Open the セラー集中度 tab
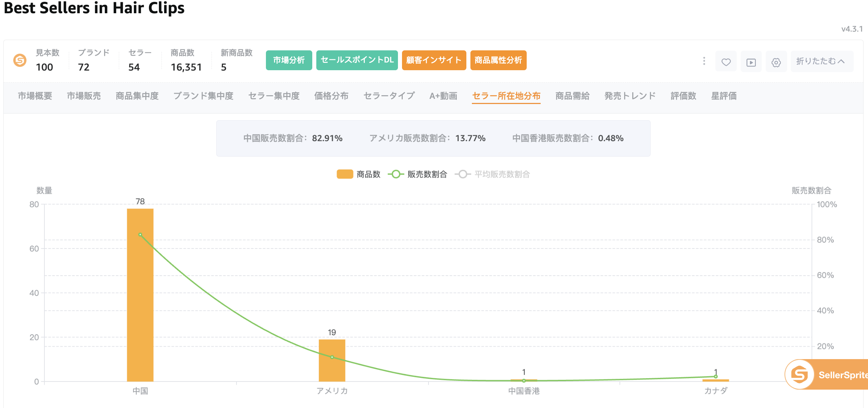Image resolution: width=868 pixels, height=408 pixels. [274, 96]
